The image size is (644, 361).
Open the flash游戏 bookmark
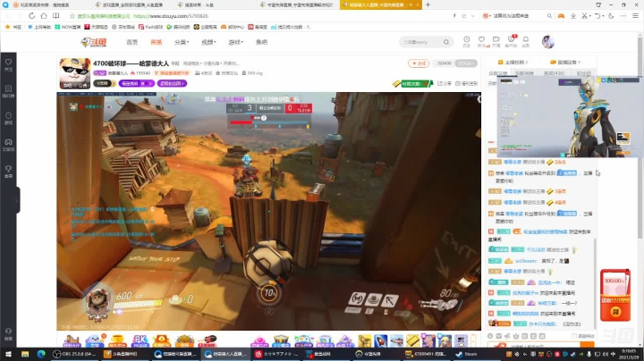point(151,27)
